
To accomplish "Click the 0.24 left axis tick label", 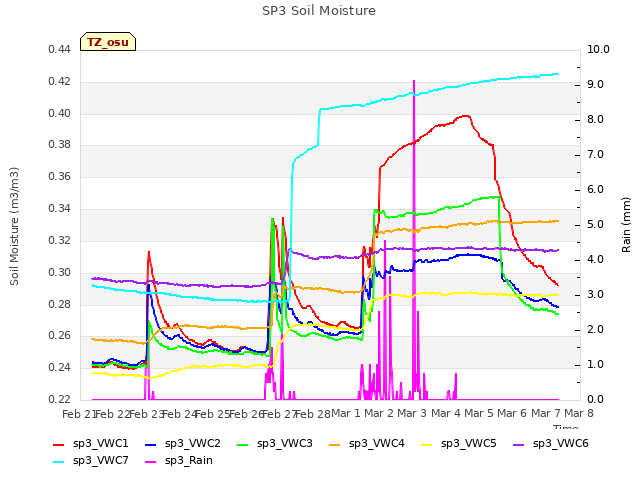I will point(60,367).
